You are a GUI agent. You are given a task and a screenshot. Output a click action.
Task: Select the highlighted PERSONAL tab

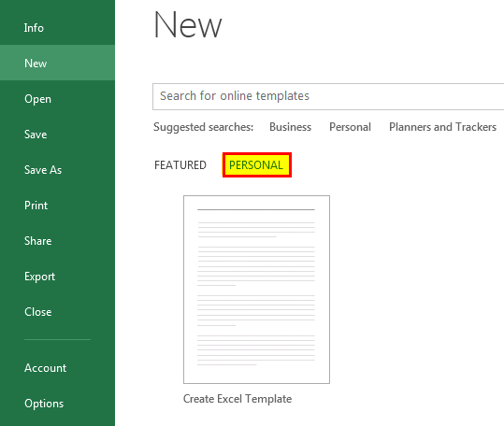(257, 164)
